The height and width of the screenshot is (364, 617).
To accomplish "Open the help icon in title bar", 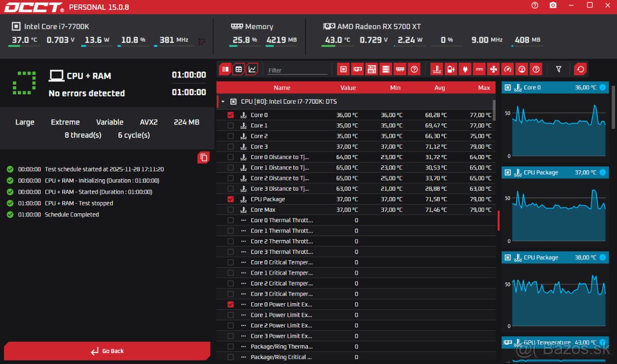I will tap(535, 5).
